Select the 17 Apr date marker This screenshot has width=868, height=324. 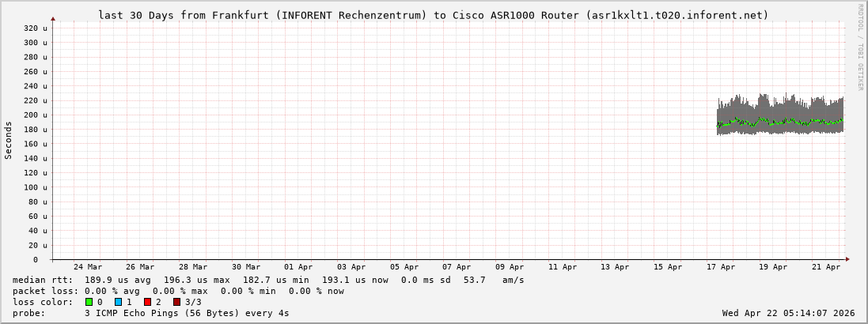coord(721,267)
